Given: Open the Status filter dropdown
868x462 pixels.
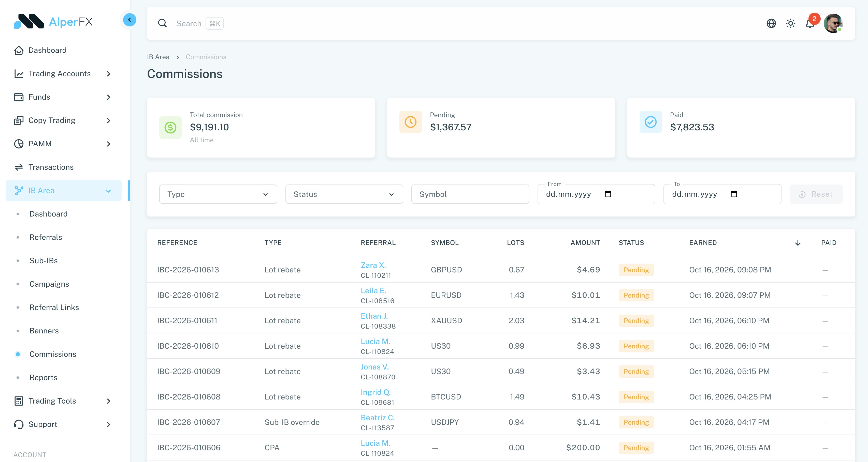Looking at the screenshot, I should [344, 194].
